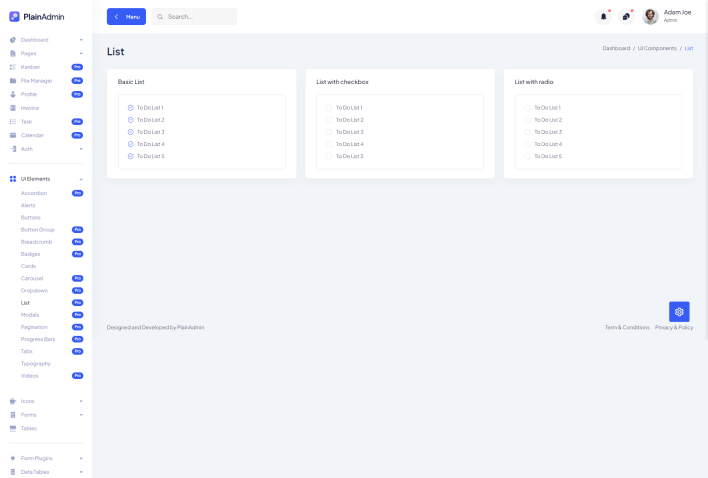
Task: Click the Calendar icon in sidebar
Action: (13, 135)
